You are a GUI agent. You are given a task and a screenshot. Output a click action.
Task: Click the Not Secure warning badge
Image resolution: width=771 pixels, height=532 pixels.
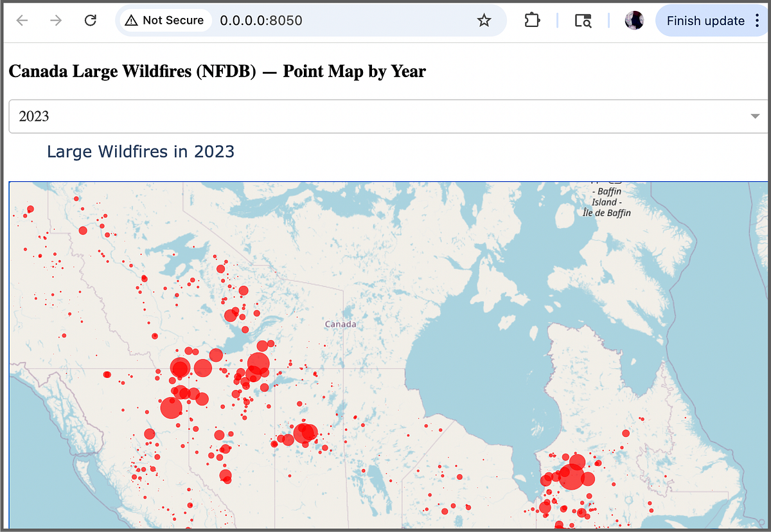click(x=165, y=21)
